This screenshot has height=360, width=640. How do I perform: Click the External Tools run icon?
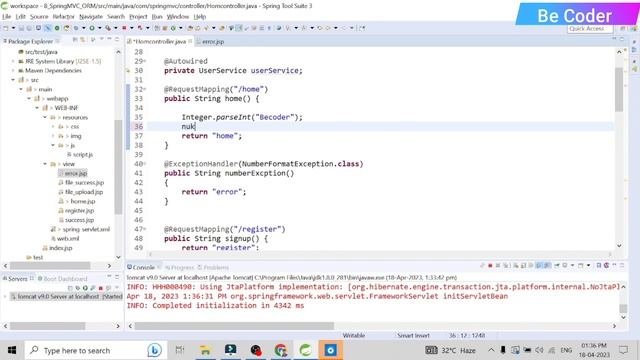point(108,28)
